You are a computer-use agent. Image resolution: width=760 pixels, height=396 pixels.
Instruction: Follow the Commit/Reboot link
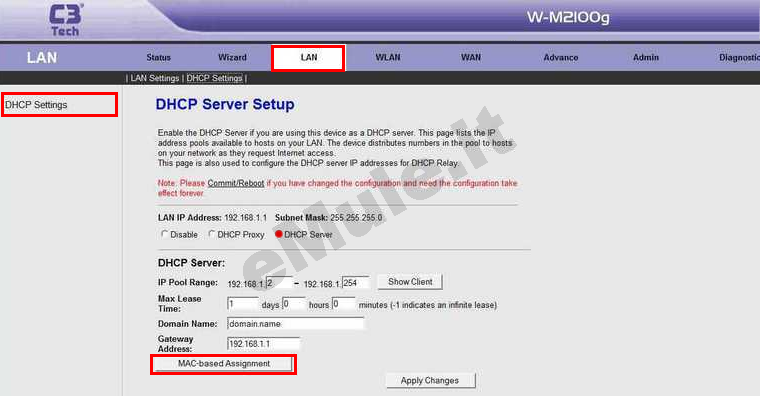coord(236,183)
